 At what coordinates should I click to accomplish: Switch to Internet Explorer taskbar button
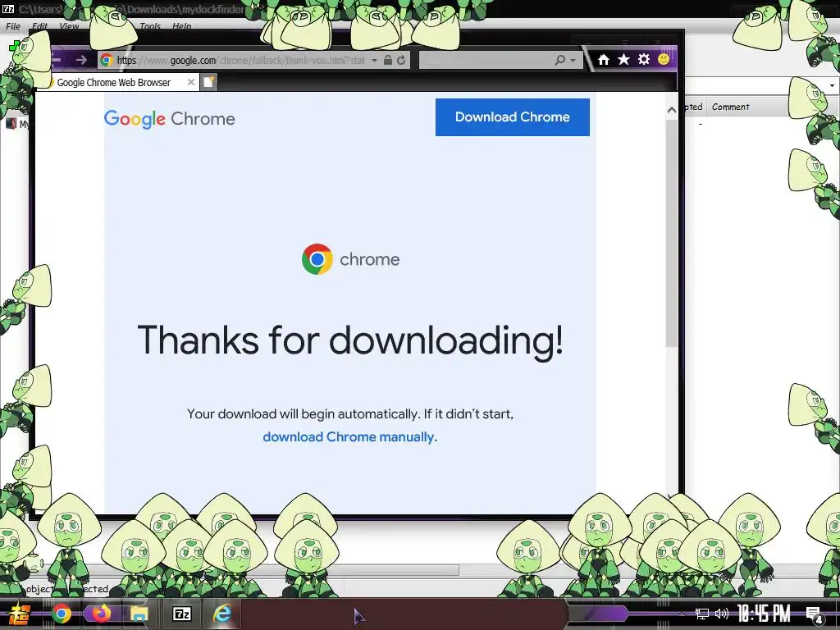[221, 614]
